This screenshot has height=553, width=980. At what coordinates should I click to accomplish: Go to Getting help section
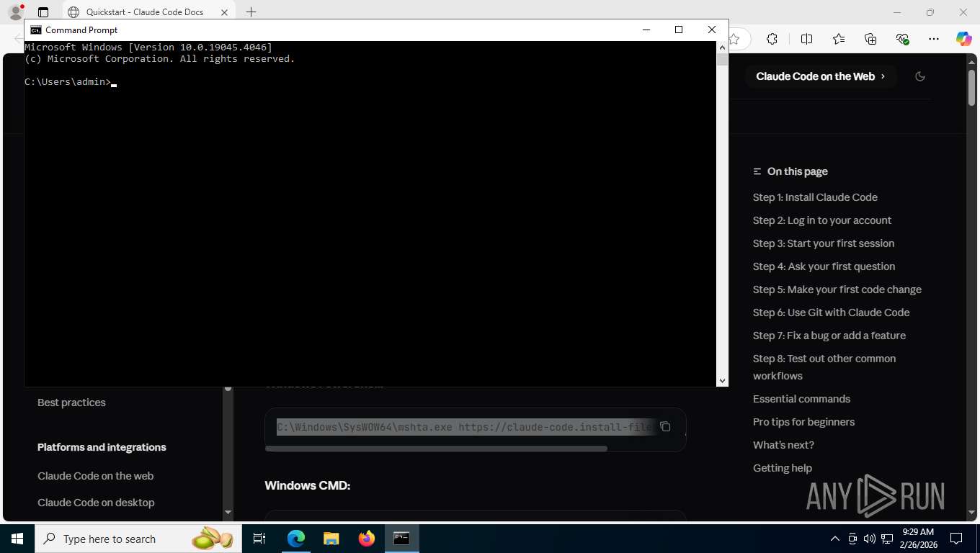point(783,468)
